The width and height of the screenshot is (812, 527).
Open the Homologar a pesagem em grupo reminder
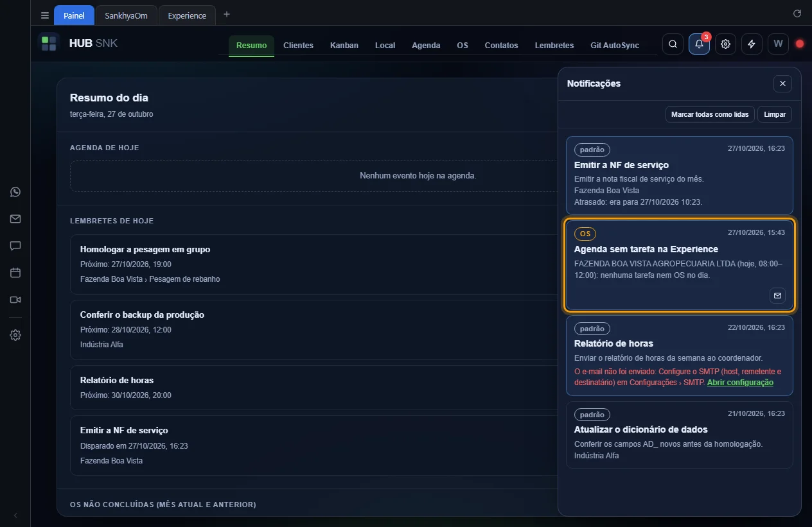pos(315,264)
